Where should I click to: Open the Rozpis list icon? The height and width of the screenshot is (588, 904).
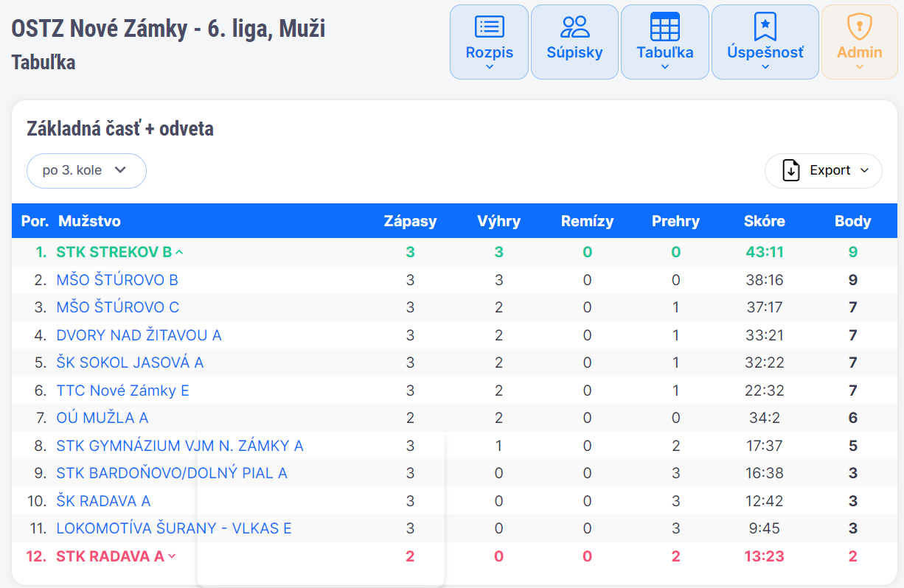490,27
